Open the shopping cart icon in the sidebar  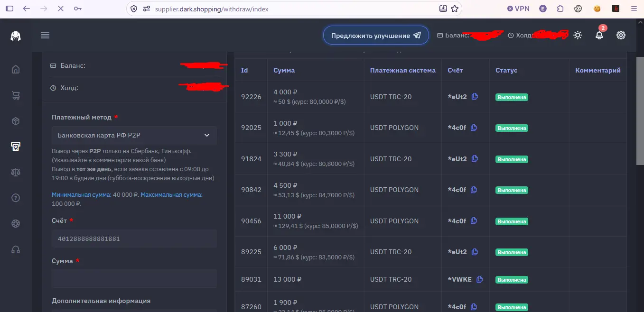pos(16,95)
